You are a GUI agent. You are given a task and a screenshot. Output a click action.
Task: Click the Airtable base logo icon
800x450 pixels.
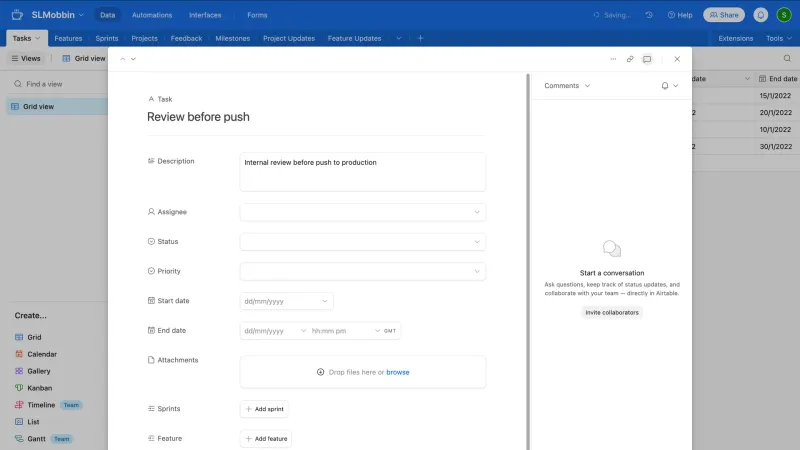tap(17, 15)
